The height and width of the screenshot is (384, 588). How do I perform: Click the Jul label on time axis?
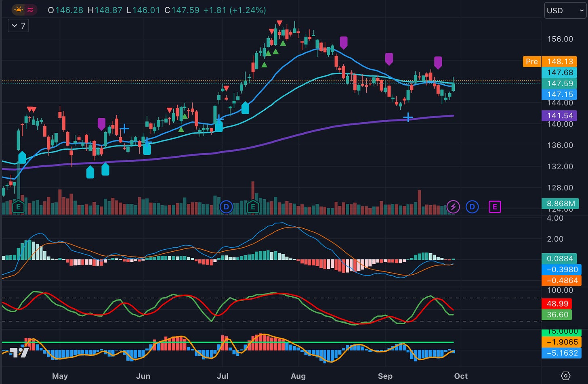coord(223,376)
